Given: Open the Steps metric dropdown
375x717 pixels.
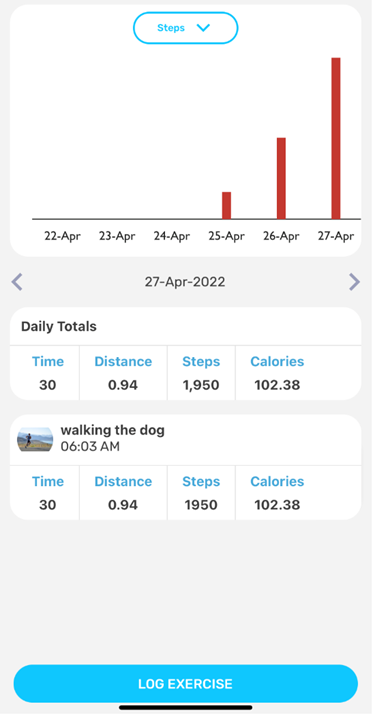Looking at the screenshot, I should [186, 28].
